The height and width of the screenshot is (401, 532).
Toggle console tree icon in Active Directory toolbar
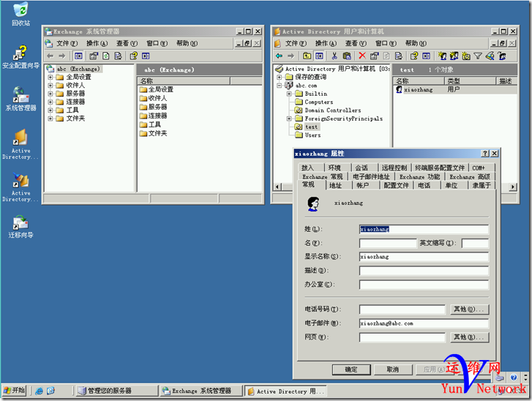click(319, 56)
